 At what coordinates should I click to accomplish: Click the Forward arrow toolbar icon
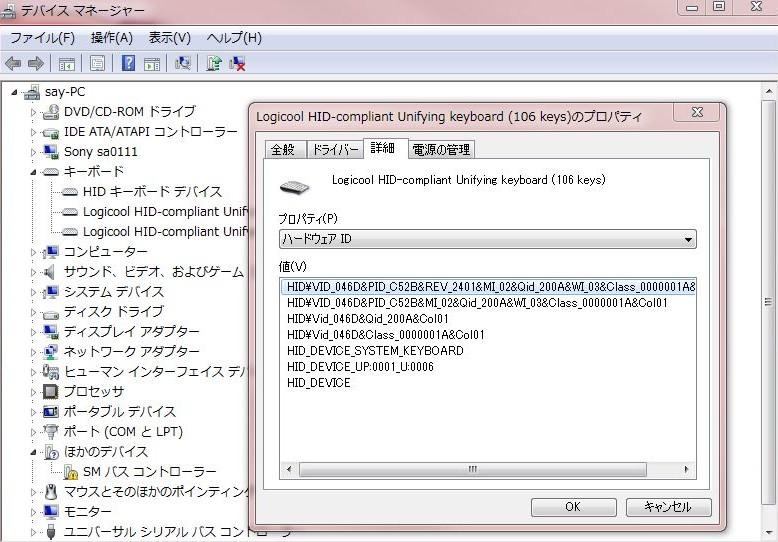click(x=36, y=63)
